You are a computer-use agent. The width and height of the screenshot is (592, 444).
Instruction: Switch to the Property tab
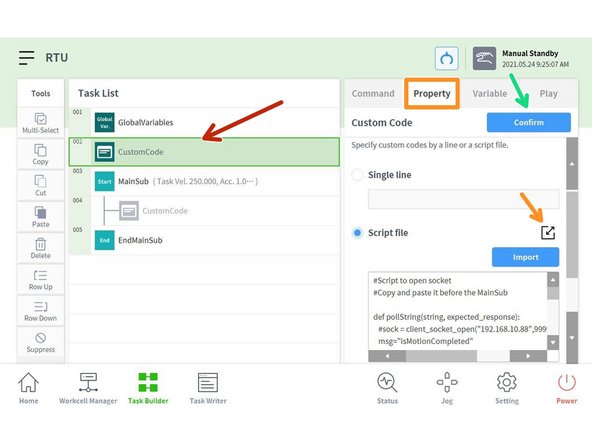point(432,94)
